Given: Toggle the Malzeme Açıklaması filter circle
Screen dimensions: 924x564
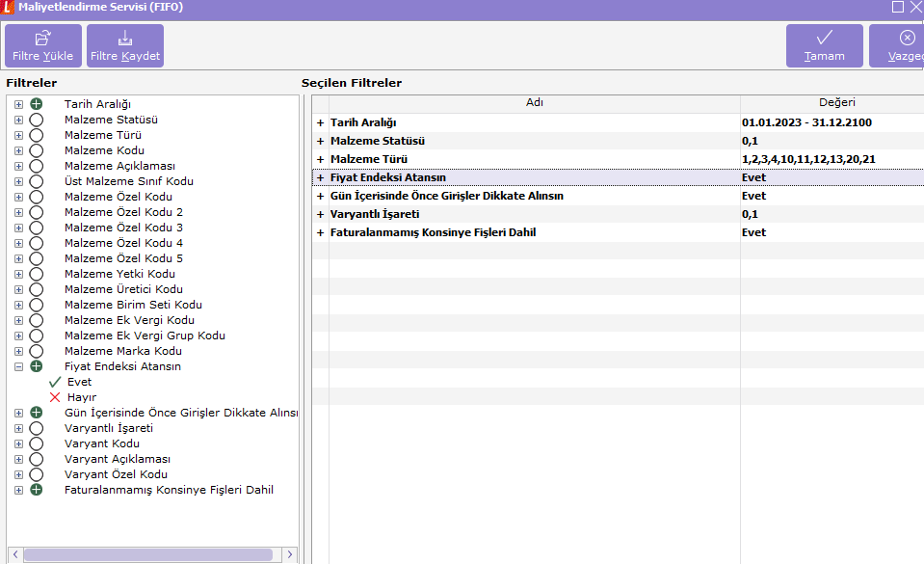Looking at the screenshot, I should pos(37,166).
